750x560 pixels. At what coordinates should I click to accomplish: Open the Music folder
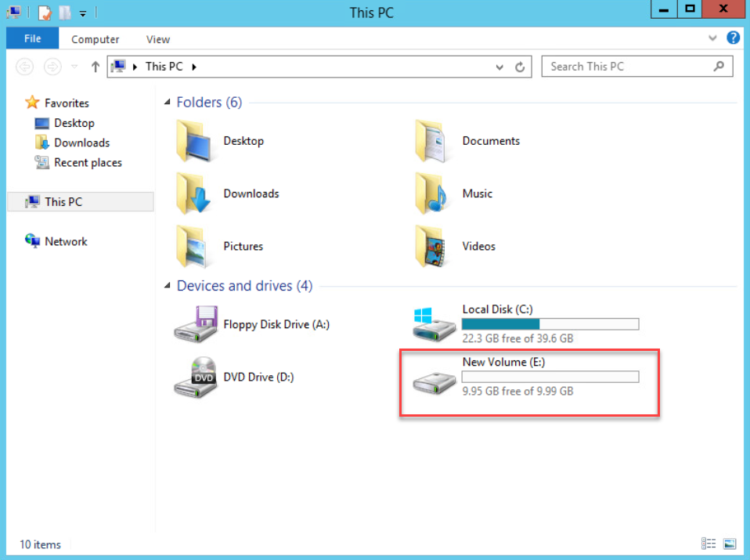(478, 193)
